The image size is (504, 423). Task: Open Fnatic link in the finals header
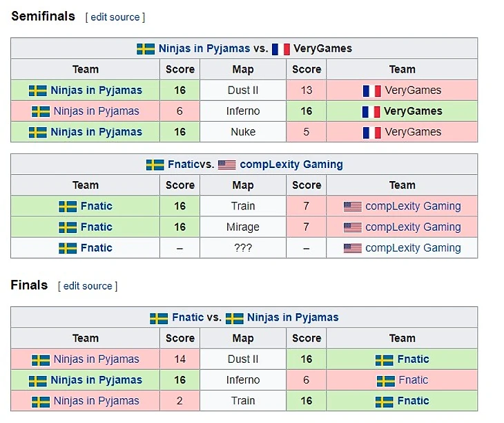188,317
